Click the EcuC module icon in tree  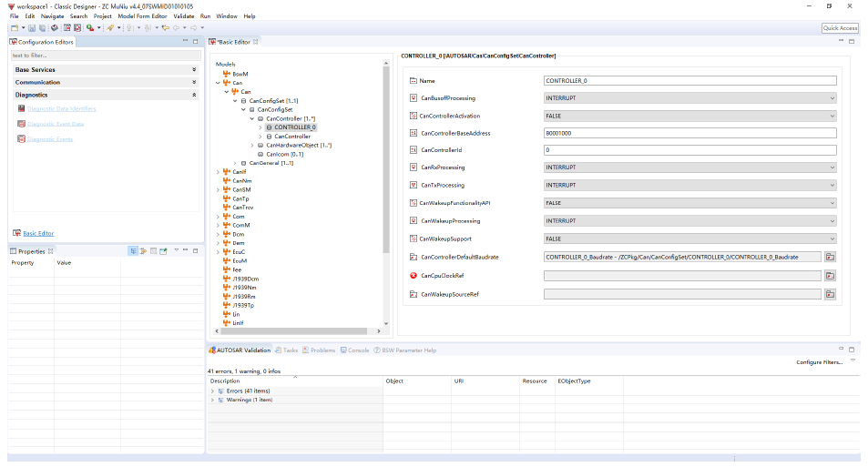click(x=227, y=252)
